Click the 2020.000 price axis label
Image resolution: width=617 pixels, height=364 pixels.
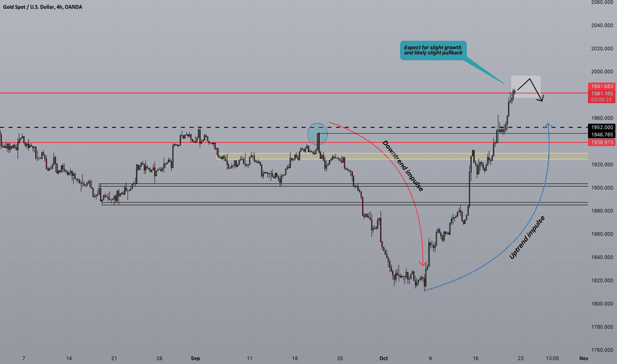pos(602,48)
